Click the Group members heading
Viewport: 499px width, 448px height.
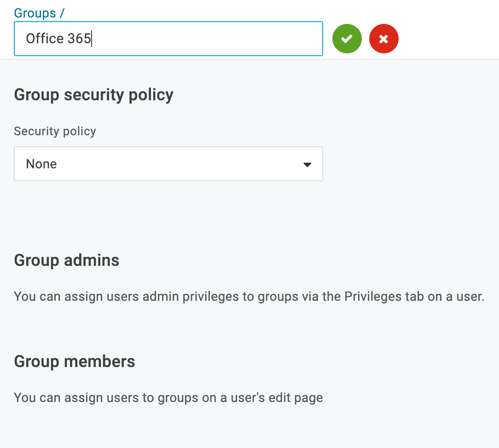pos(75,362)
